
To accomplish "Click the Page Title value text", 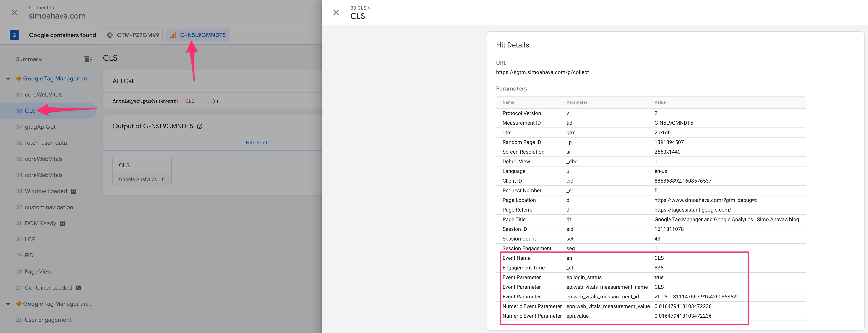I will 726,219.
